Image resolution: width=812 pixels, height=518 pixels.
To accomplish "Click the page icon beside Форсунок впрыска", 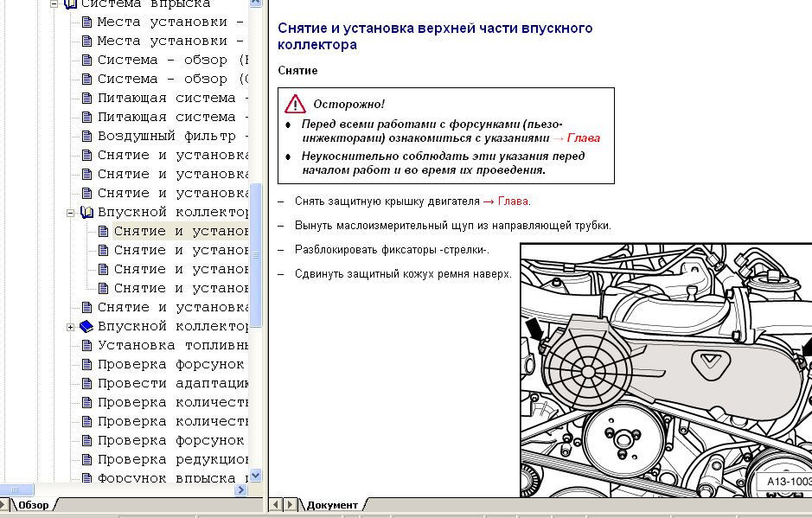I will tap(87, 478).
